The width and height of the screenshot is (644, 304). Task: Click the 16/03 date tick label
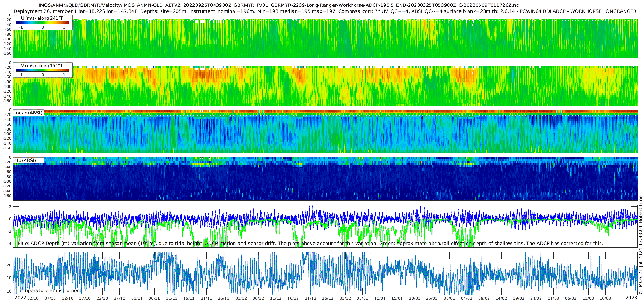click(x=605, y=298)
